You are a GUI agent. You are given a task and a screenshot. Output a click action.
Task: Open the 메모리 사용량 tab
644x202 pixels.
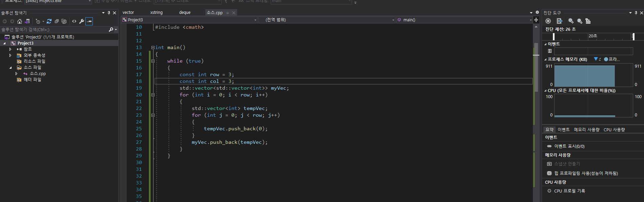click(587, 130)
